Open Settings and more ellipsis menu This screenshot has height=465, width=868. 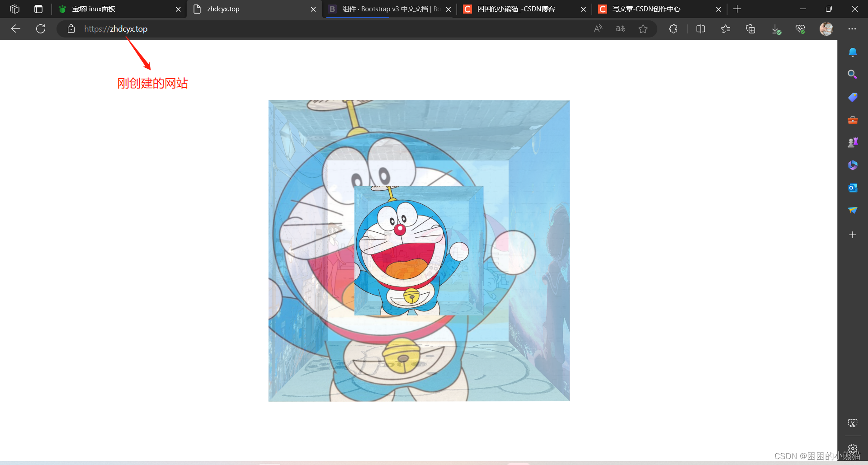pos(852,29)
